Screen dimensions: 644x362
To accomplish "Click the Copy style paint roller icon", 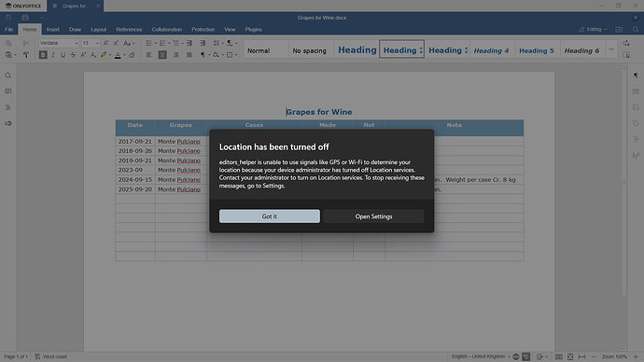I will coord(26,55).
